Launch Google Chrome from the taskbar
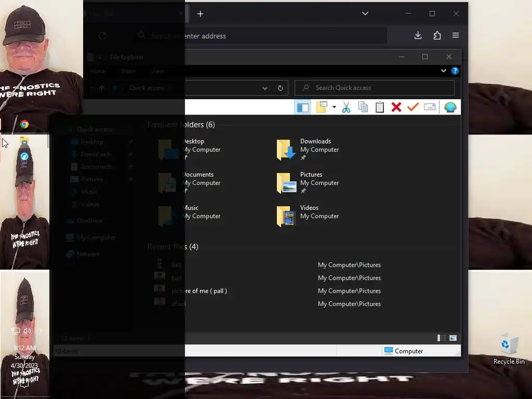This screenshot has height=399, width=532. [x=24, y=124]
